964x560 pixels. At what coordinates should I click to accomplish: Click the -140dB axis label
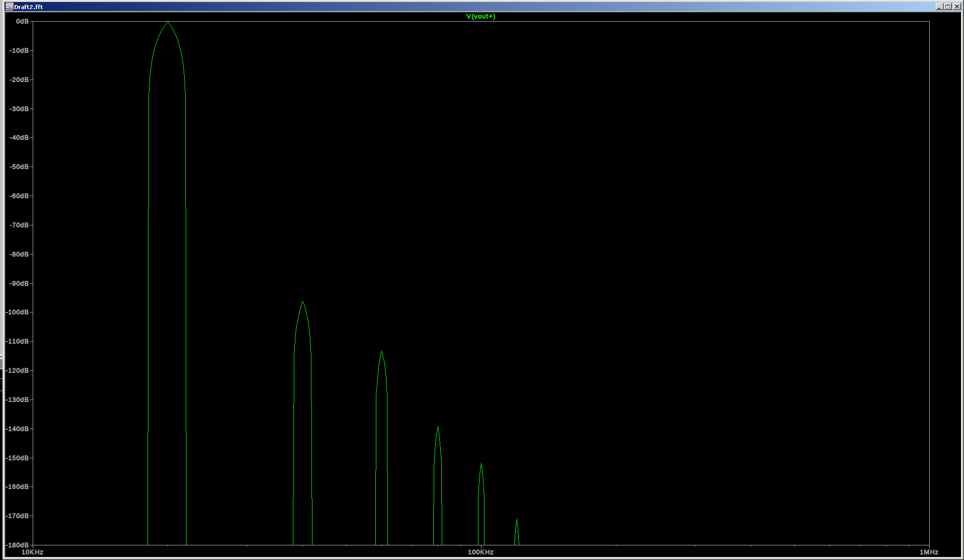click(x=18, y=429)
